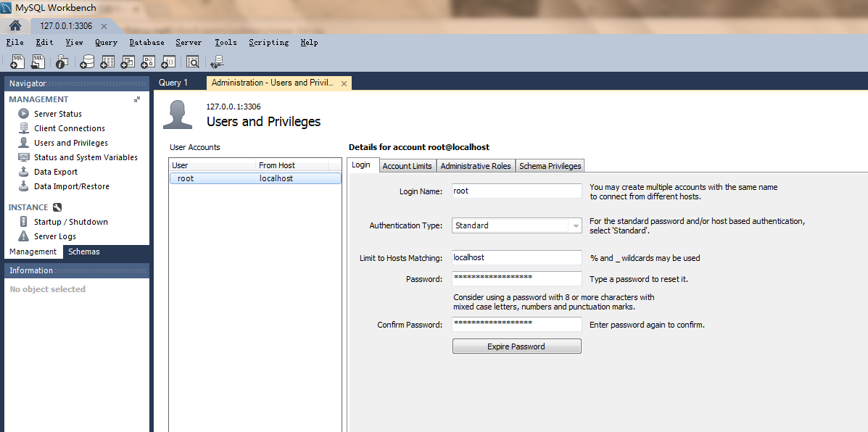Open the Help menu
868x432 pixels.
pyautogui.click(x=309, y=42)
